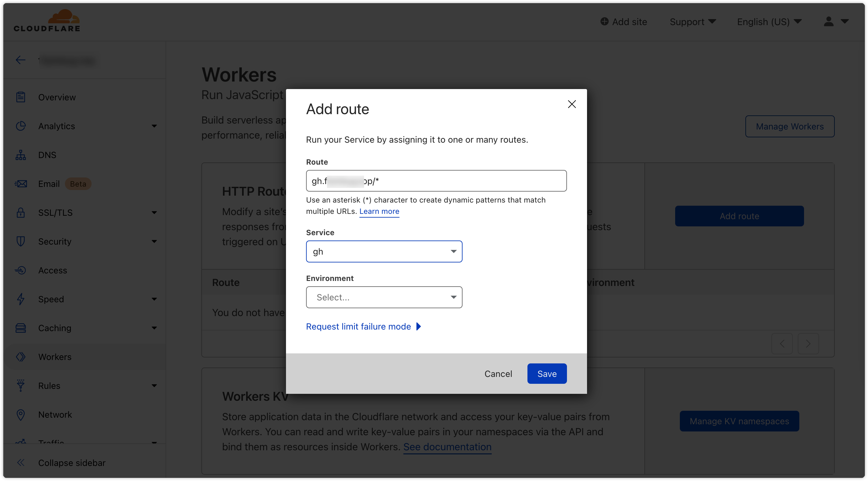The height and width of the screenshot is (481, 868).
Task: Open the English (US) language menu
Action: tap(769, 22)
